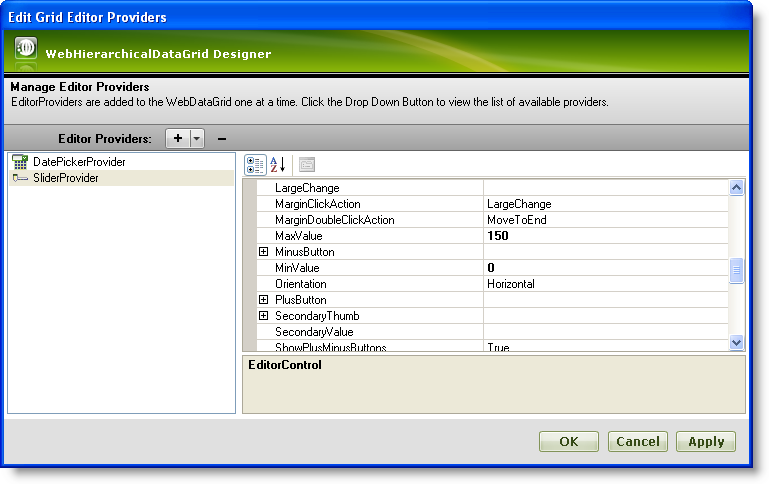Select the Orientation property name

pyautogui.click(x=301, y=284)
